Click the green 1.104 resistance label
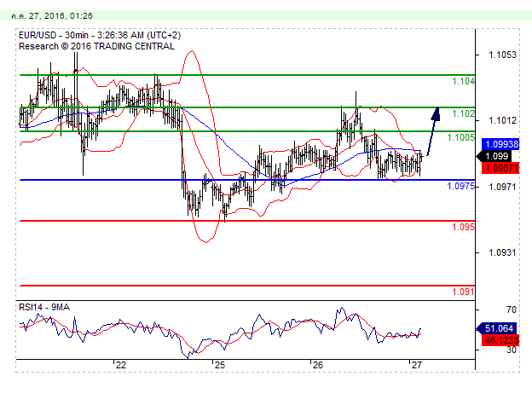This screenshot has width=532, height=405. (463, 81)
